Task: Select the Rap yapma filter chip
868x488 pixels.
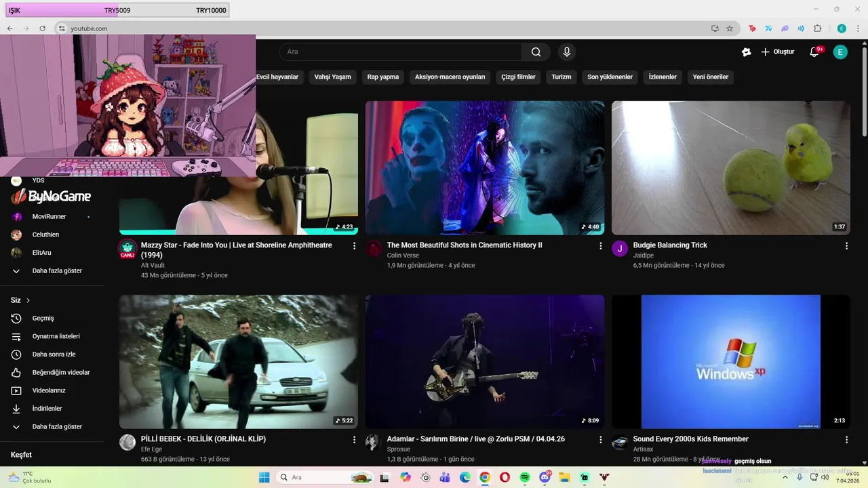Action: (x=383, y=77)
